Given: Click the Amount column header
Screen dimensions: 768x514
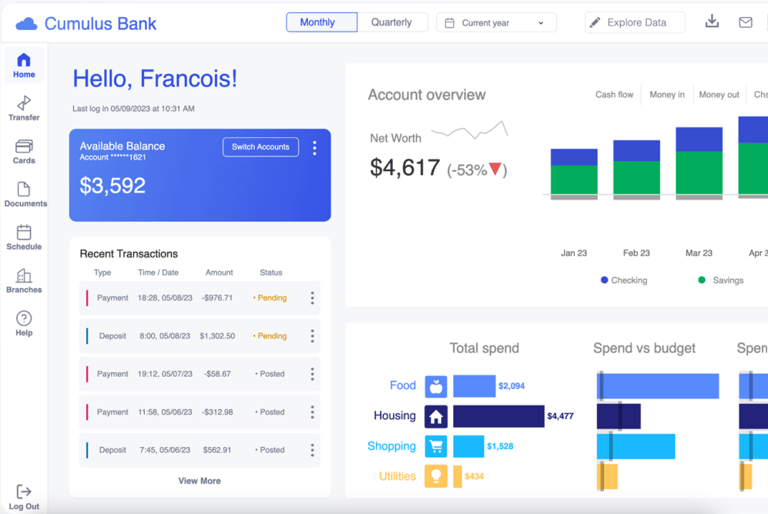Looking at the screenshot, I should click(x=219, y=272).
